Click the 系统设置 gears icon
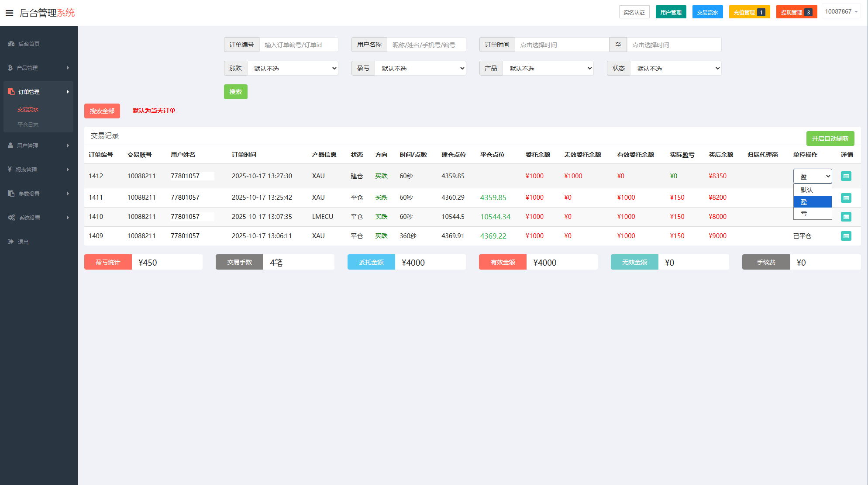868x485 pixels. click(11, 218)
